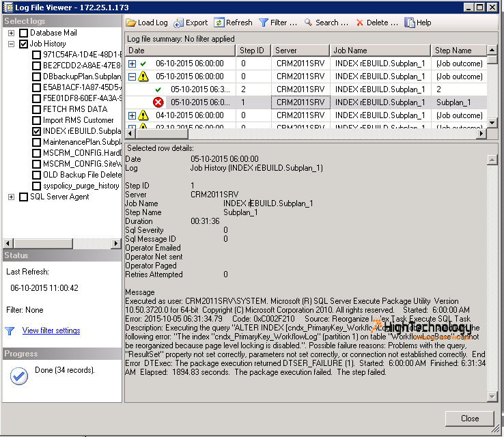
Task: Check the syspolicy_purge_history checkbox
Action: pos(37,186)
